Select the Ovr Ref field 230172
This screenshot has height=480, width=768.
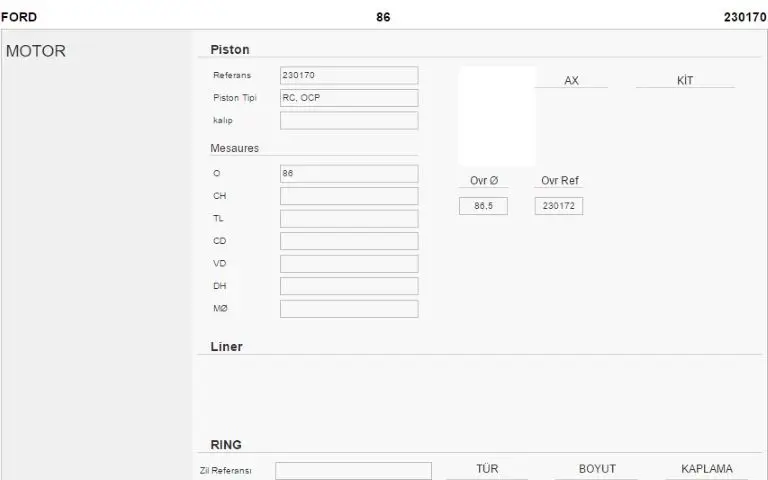558,206
